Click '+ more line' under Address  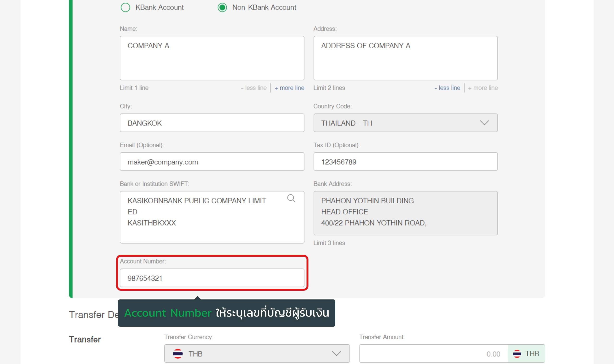(483, 88)
